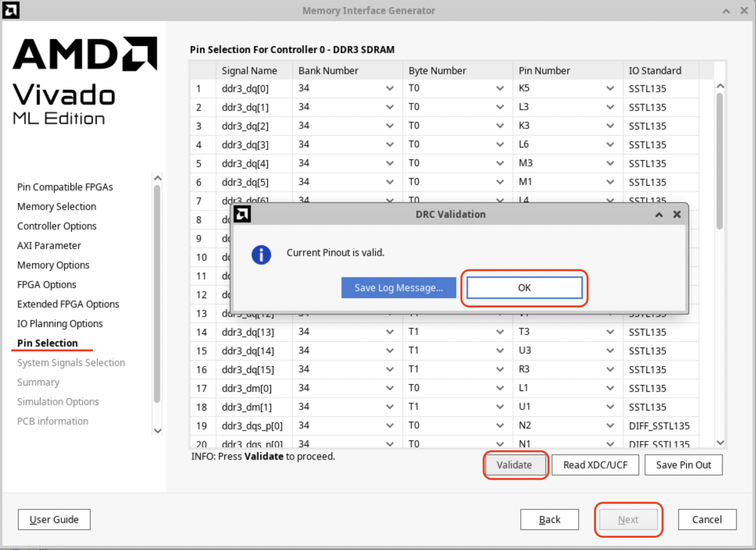The height and width of the screenshot is (550, 756).
Task: Go to Memory Options step in sidebar
Action: click(53, 265)
